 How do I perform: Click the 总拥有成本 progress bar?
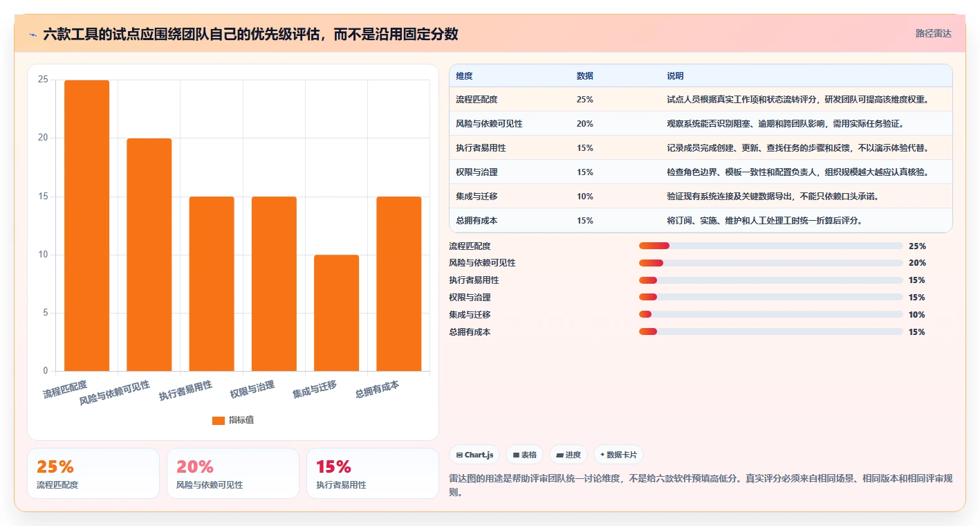pos(770,332)
